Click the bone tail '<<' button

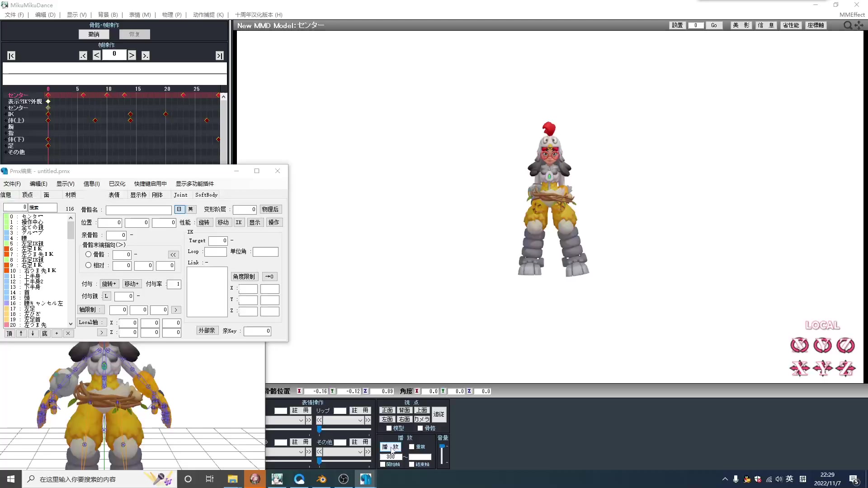[x=173, y=255]
